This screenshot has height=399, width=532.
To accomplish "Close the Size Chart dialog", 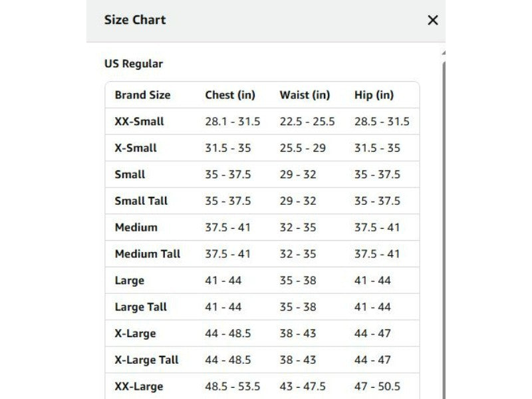I will (x=433, y=20).
